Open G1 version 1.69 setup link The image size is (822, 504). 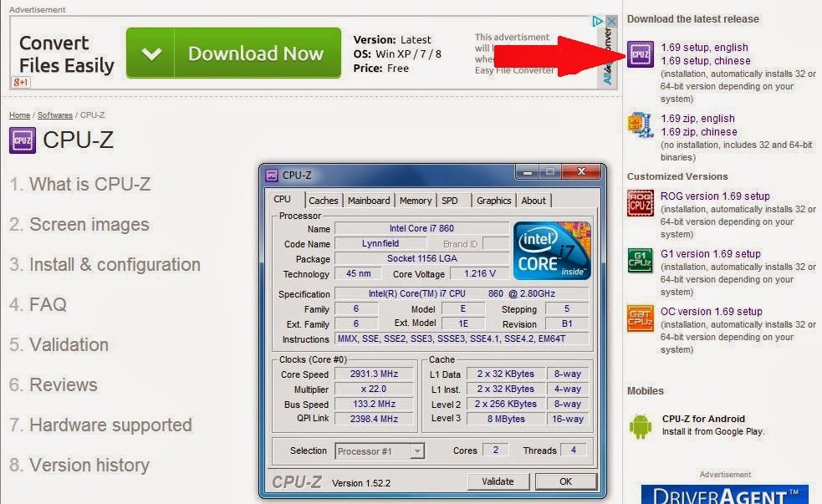(710, 253)
